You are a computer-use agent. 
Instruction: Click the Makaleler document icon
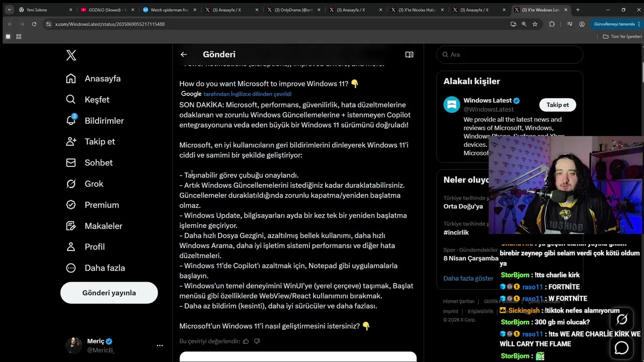click(x=71, y=226)
